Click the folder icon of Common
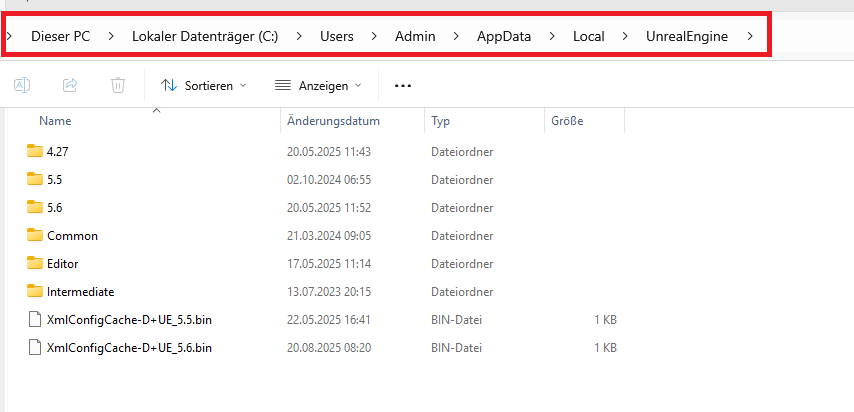854x412 pixels. (x=35, y=236)
